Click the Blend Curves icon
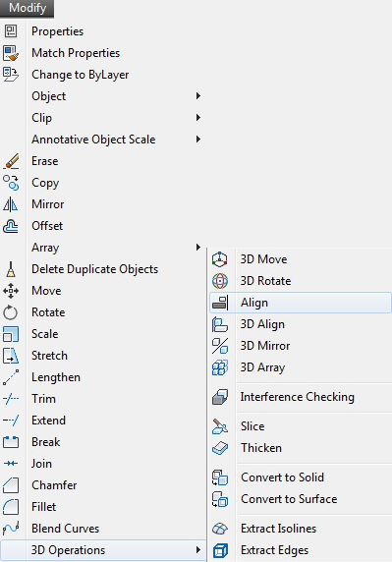This screenshot has height=562, width=392. point(11,529)
